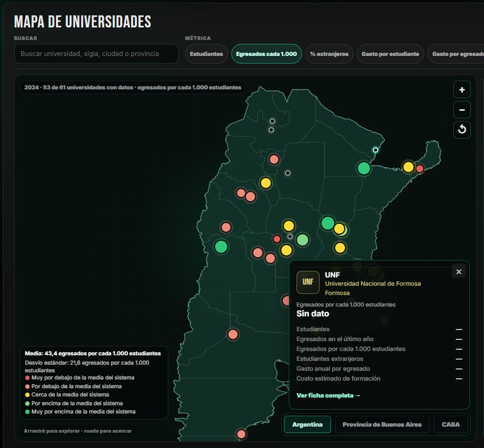This screenshot has height=448, width=484.
Task: Select the Estudiantes metric pill
Action: (206, 54)
